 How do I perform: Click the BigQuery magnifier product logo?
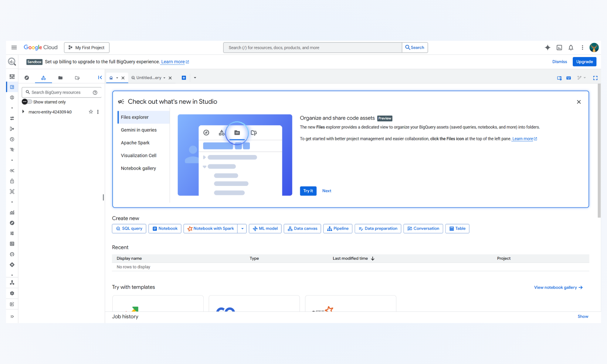coord(12,62)
